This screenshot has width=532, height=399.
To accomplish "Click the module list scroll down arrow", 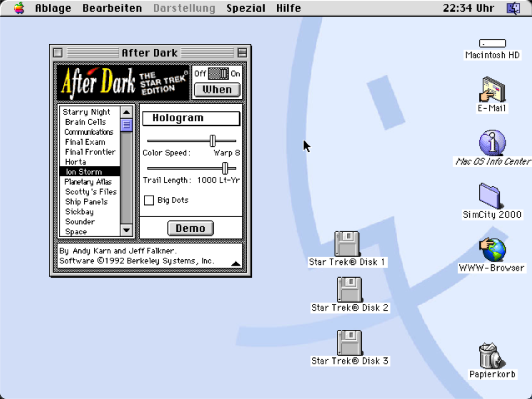I will pos(126,230).
